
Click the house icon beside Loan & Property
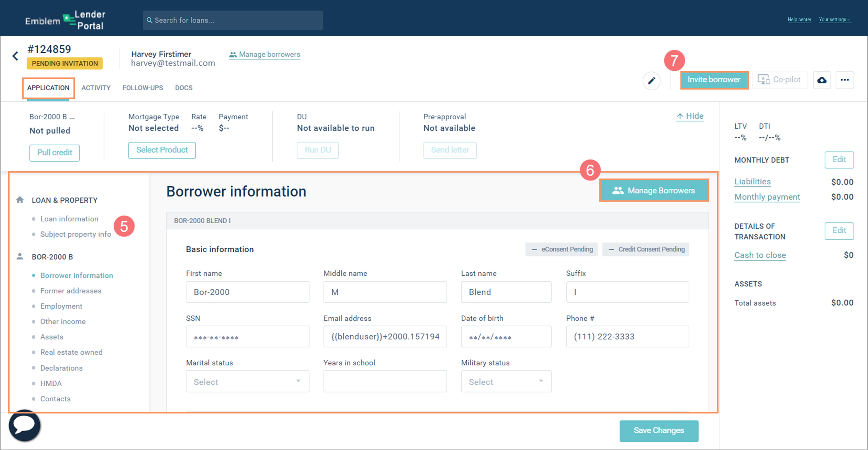pos(20,200)
